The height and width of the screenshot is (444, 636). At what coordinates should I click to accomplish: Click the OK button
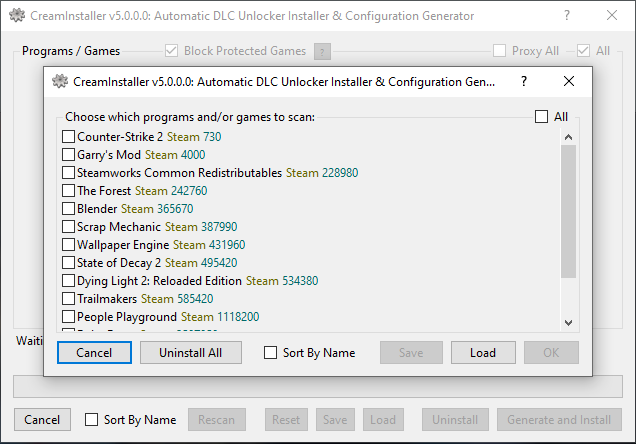551,352
